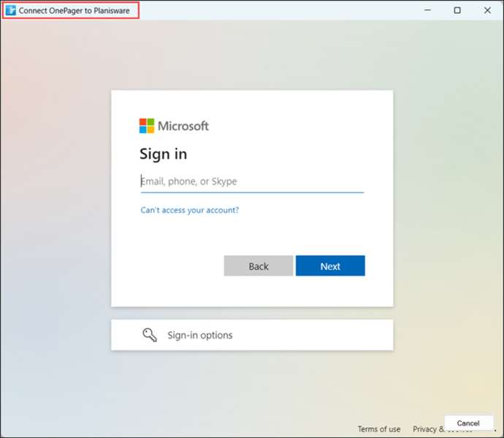Click the Sign in heading text
This screenshot has height=438, width=504.
coord(164,154)
